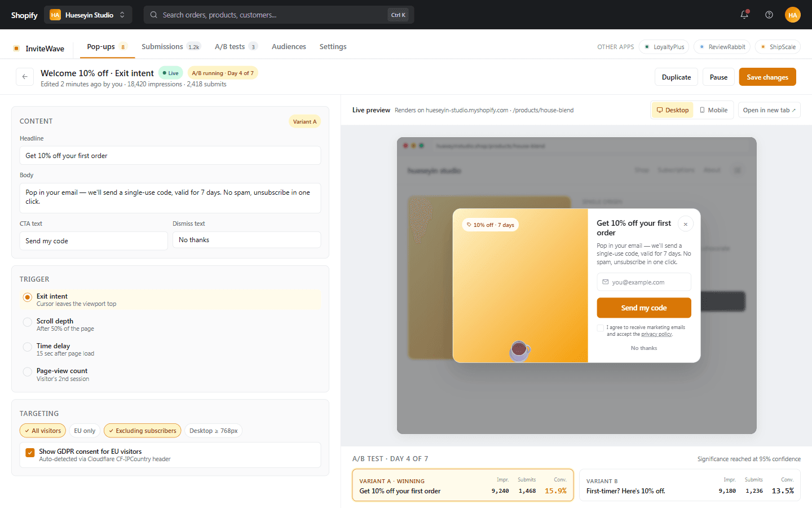Image resolution: width=812 pixels, height=508 pixels.
Task: Open the privacy policy link
Action: [657, 334]
